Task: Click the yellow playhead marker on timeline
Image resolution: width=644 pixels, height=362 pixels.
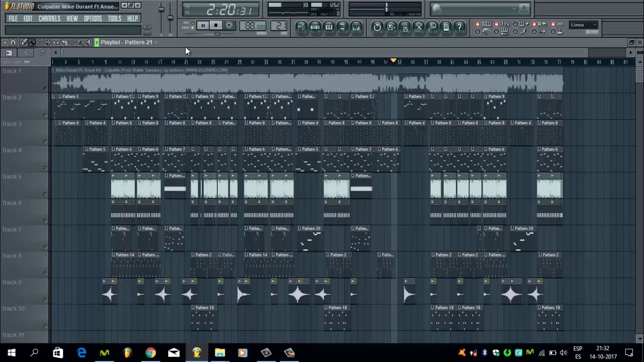Action: 393,61
